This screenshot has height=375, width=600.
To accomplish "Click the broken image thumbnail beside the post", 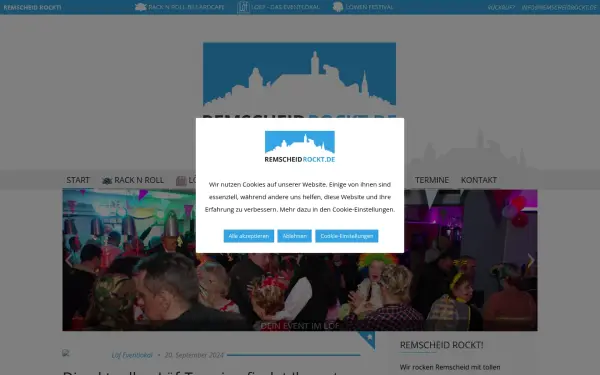I will tap(66, 353).
